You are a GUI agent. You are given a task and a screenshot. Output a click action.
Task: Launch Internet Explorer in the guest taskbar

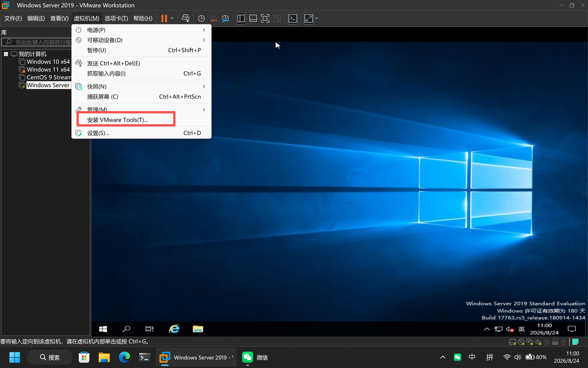174,329
